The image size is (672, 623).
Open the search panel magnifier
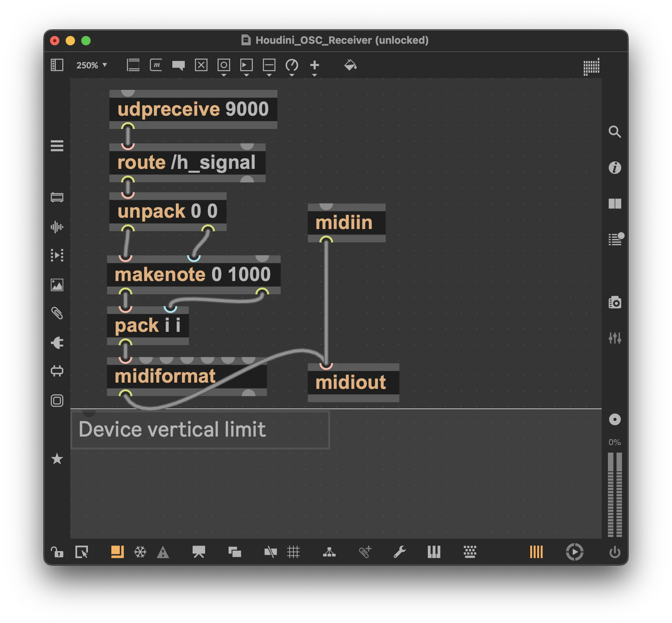(x=615, y=132)
